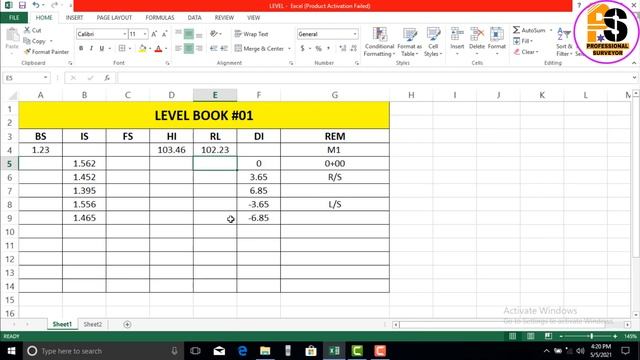Click the Copy icon
This screenshot has width=640, height=360.
point(27,41)
